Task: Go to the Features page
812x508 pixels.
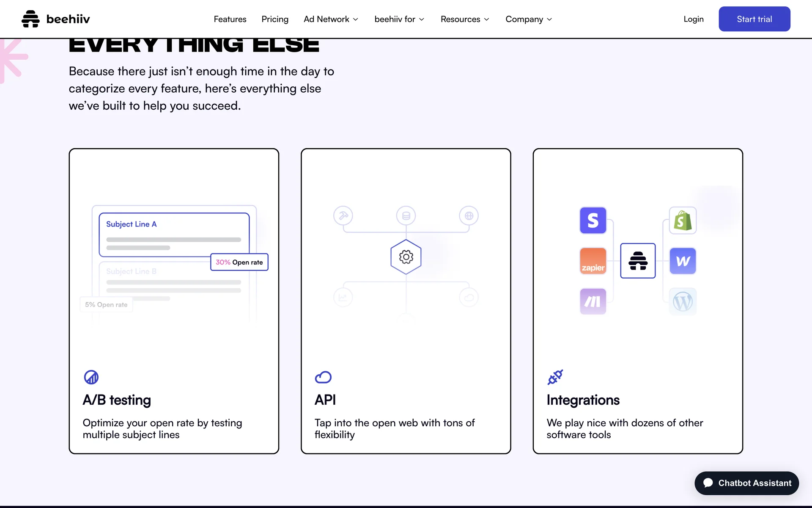Action: (230, 19)
